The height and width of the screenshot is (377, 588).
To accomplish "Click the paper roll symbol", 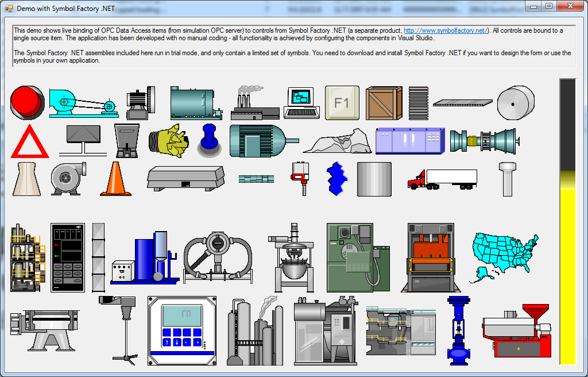I will (x=515, y=102).
